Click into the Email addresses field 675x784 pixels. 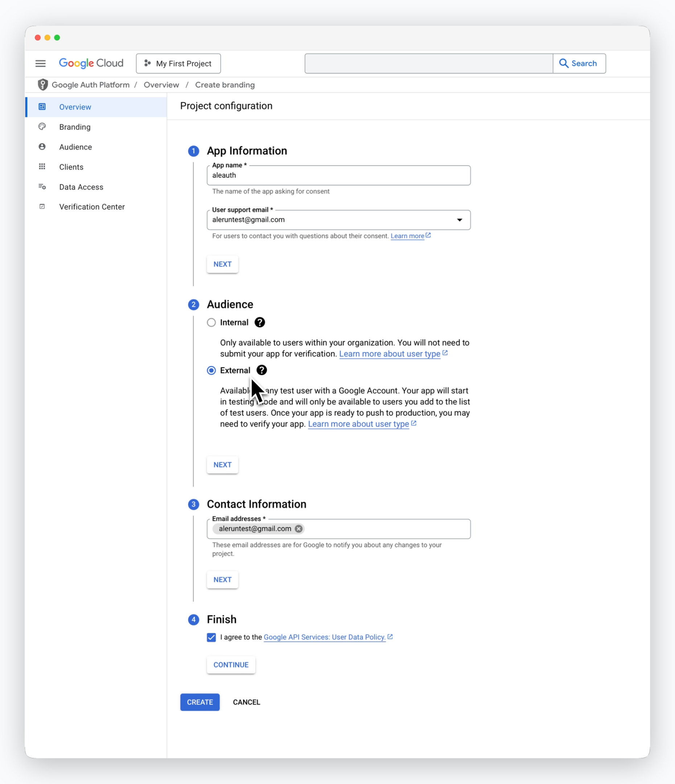tap(339, 529)
